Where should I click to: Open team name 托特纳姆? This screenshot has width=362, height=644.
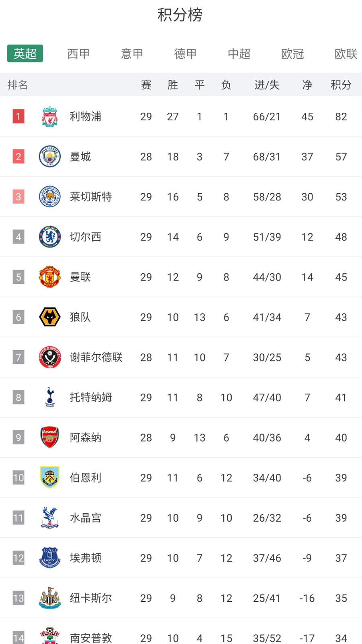91,397
